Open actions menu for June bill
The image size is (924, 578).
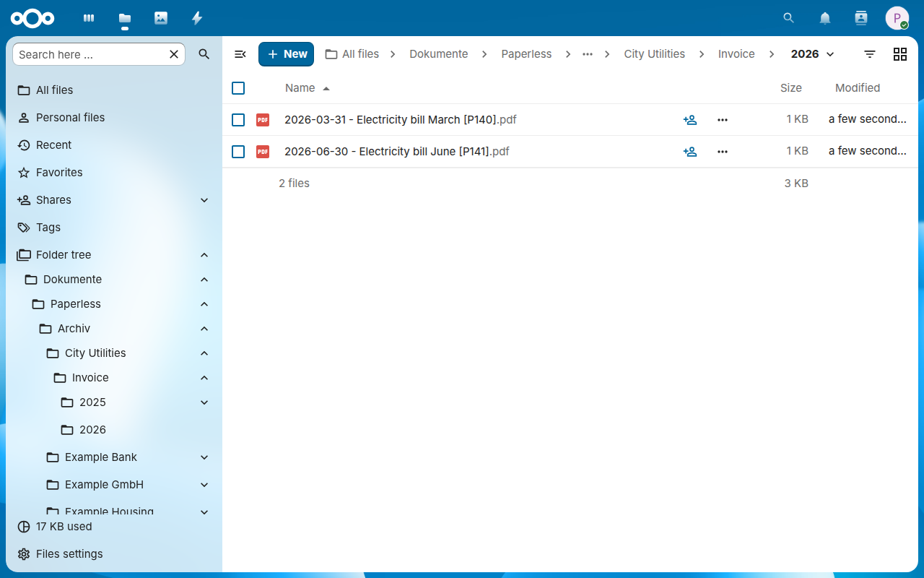coord(723,152)
